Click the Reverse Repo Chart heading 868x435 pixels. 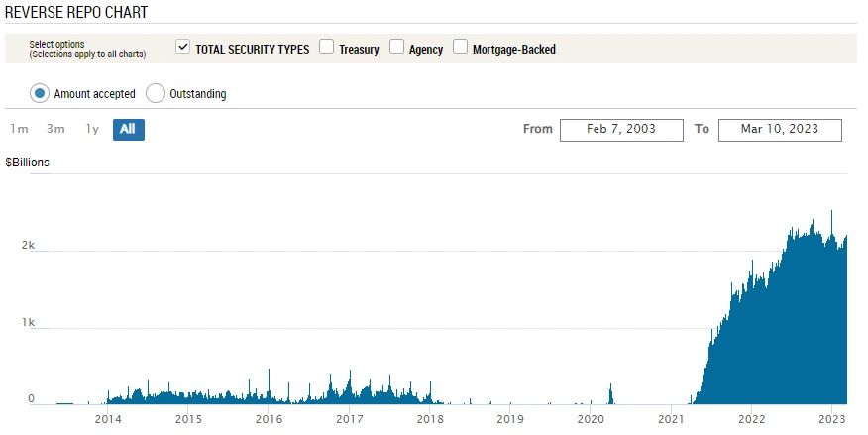tap(77, 11)
